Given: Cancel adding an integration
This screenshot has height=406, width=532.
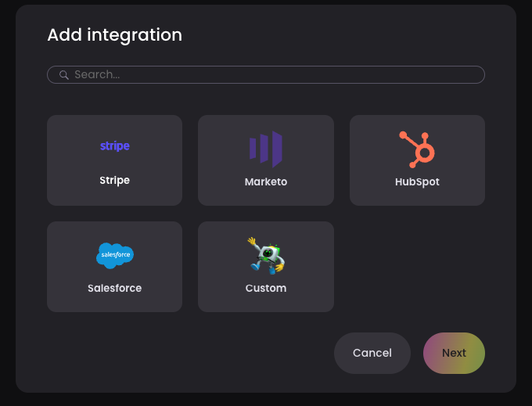Looking at the screenshot, I should tap(372, 353).
